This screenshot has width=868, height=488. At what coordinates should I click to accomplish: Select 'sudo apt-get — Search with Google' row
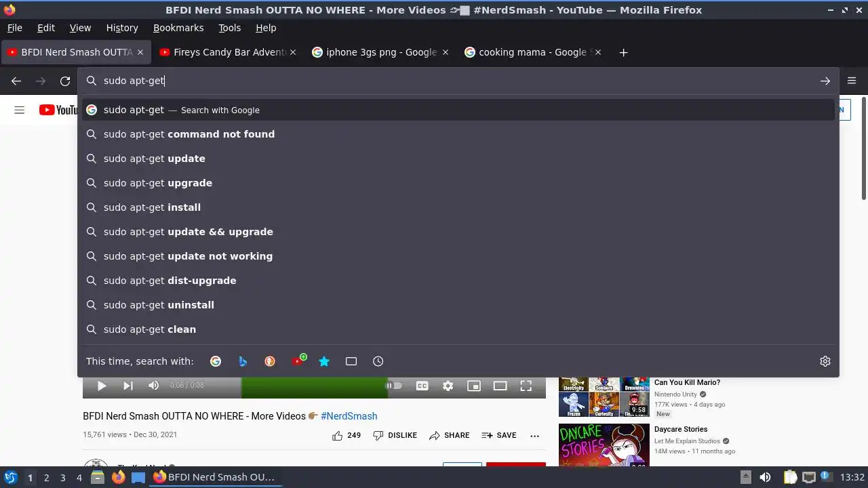[458, 110]
